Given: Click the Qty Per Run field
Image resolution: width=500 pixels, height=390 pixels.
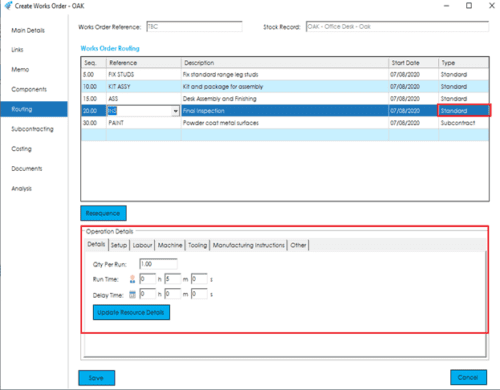Looking at the screenshot, I should click(158, 264).
